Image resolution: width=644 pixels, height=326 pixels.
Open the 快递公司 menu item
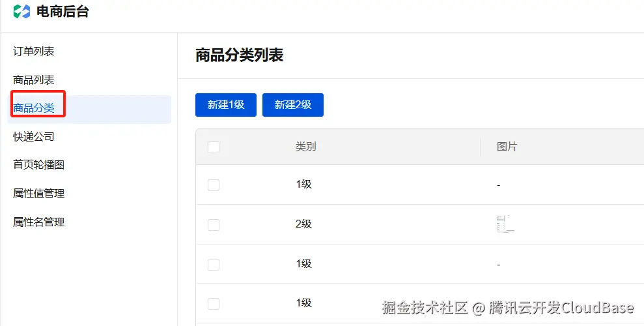34,137
